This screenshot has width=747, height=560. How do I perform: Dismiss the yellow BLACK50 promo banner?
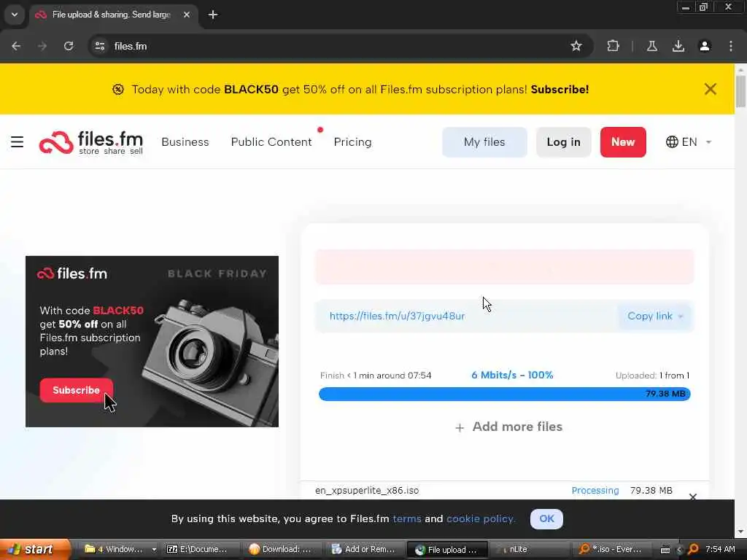[x=711, y=89]
